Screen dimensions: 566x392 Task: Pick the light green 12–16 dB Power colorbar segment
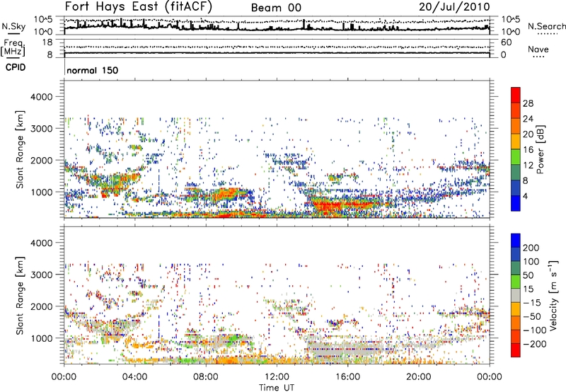point(516,157)
